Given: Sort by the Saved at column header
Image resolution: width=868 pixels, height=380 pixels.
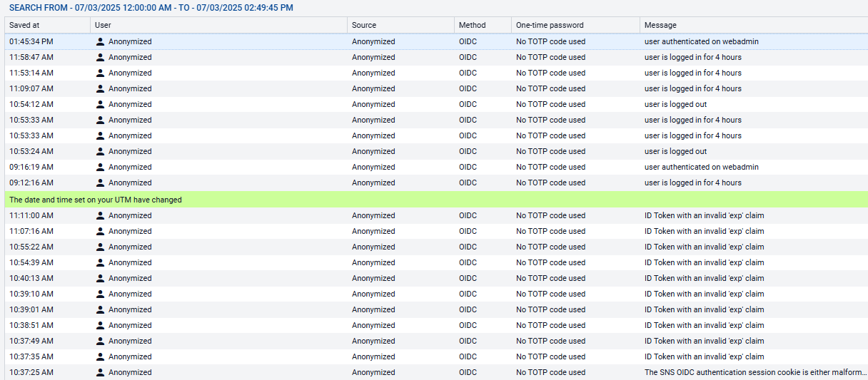Looking at the screenshot, I should pos(24,25).
